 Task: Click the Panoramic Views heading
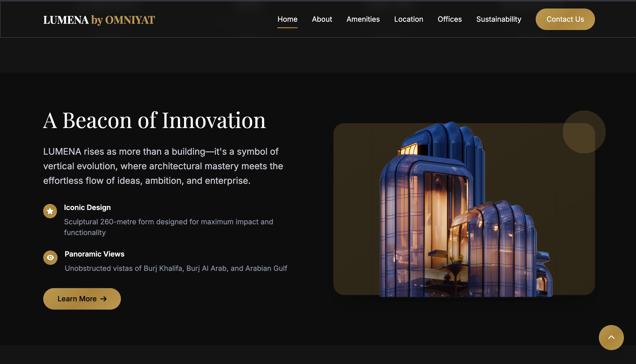tap(95, 254)
